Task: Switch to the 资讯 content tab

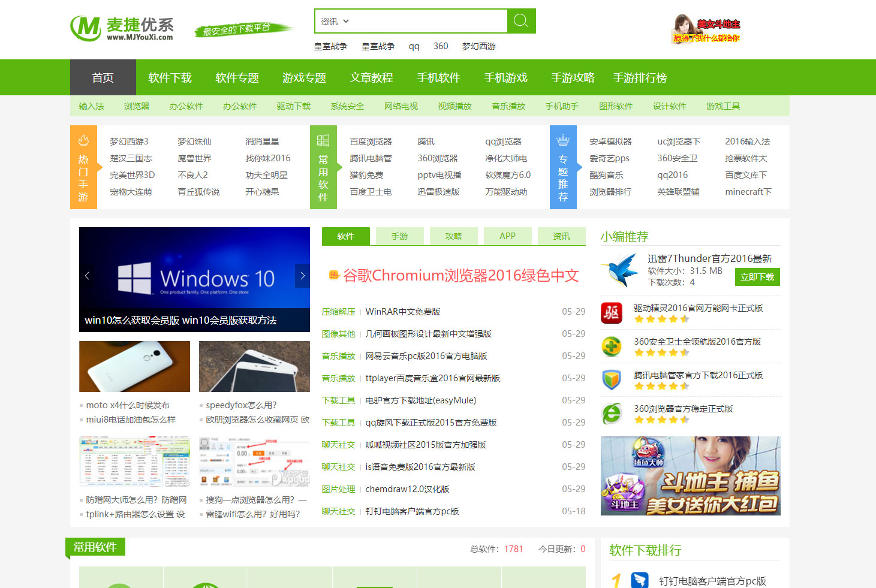Action: coord(562,236)
